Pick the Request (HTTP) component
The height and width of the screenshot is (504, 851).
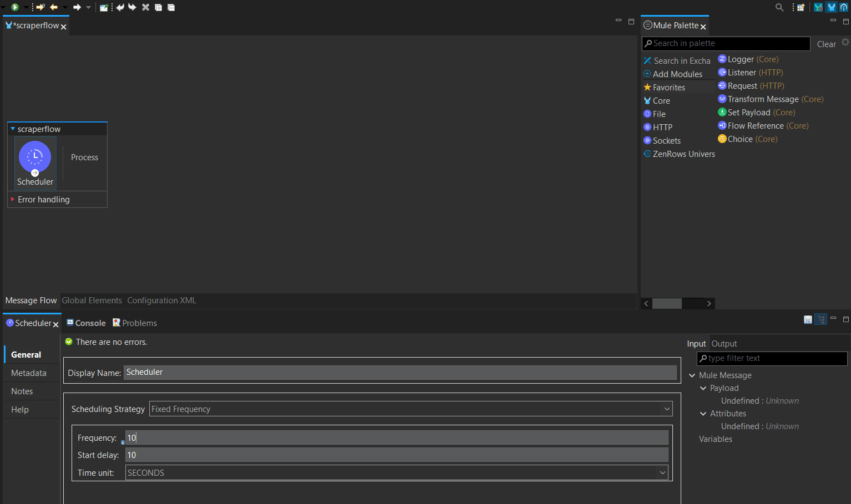pyautogui.click(x=751, y=86)
